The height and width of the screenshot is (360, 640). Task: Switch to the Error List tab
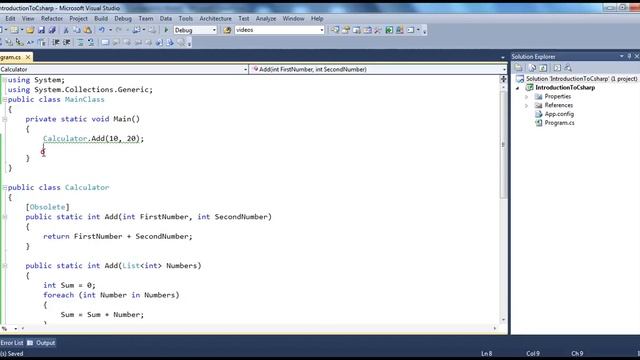[x=12, y=343]
